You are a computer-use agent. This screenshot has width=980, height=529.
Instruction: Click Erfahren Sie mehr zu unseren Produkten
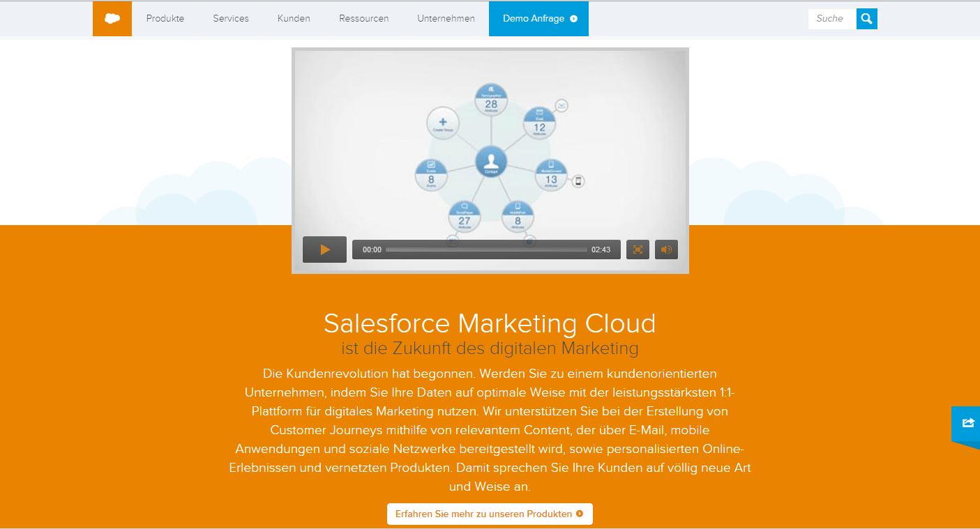490,514
